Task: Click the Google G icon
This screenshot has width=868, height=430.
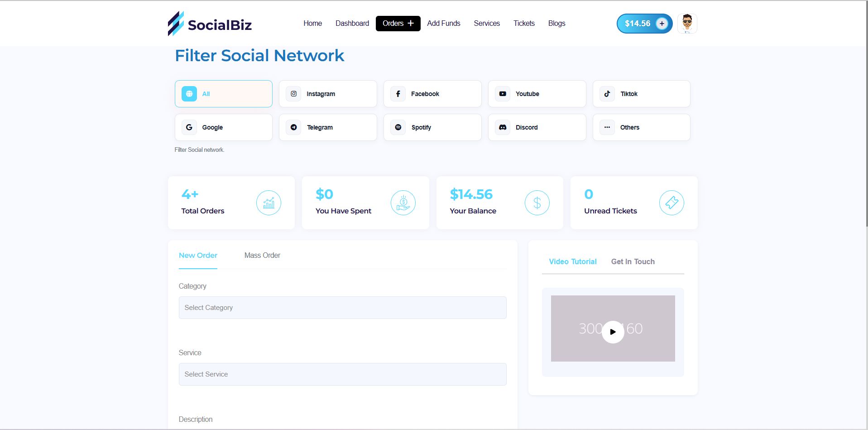Action: tap(189, 127)
